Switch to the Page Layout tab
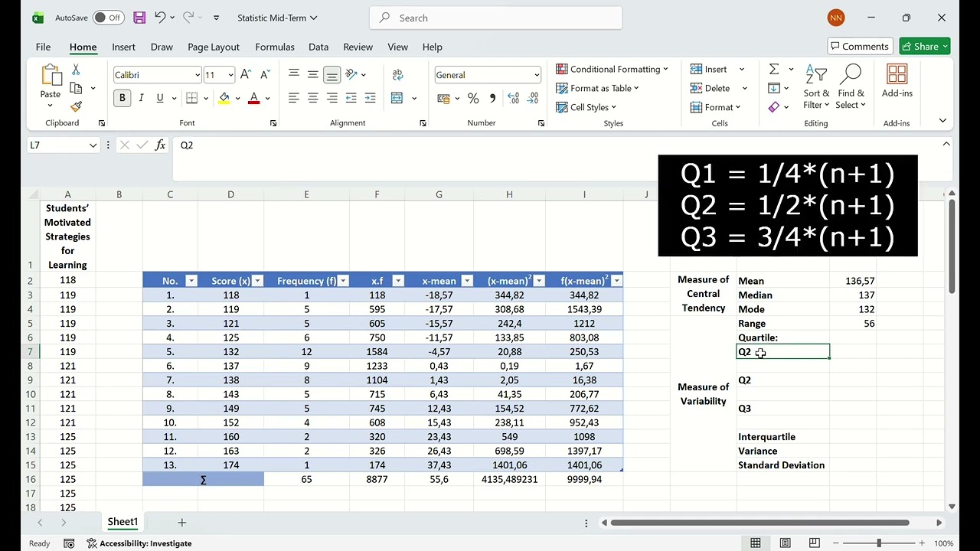Viewport: 980px width, 551px height. (214, 47)
